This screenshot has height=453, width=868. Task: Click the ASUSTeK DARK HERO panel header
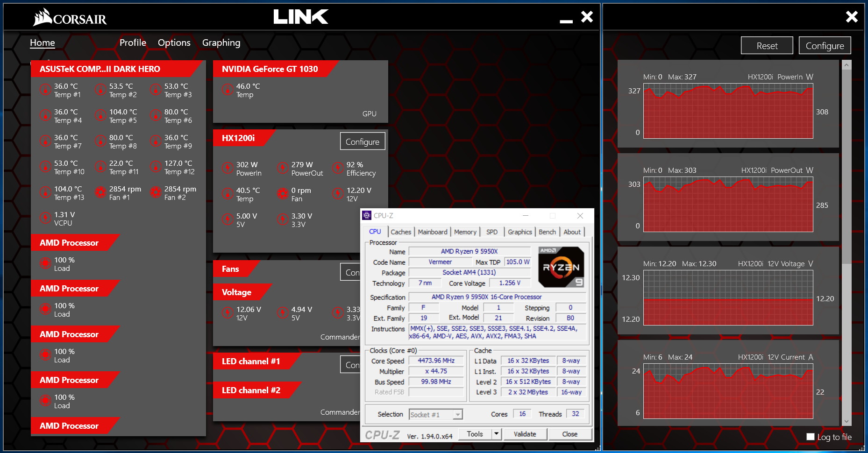(x=117, y=69)
